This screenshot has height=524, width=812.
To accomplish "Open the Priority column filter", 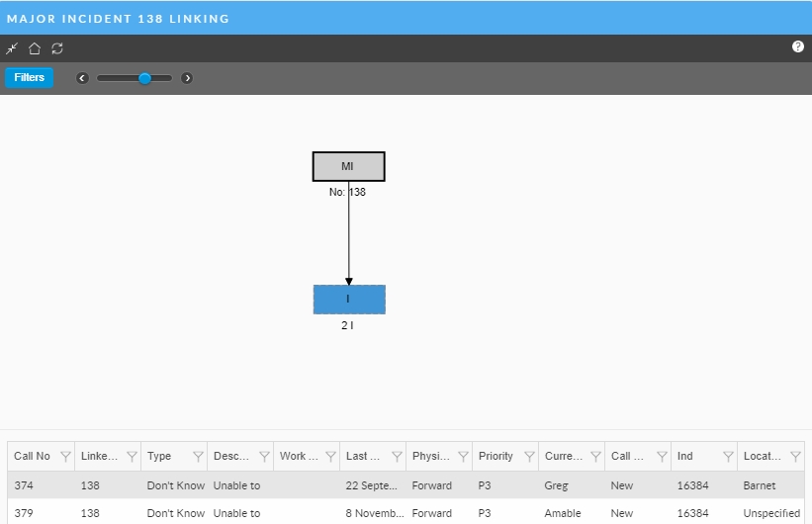I will coord(529,457).
